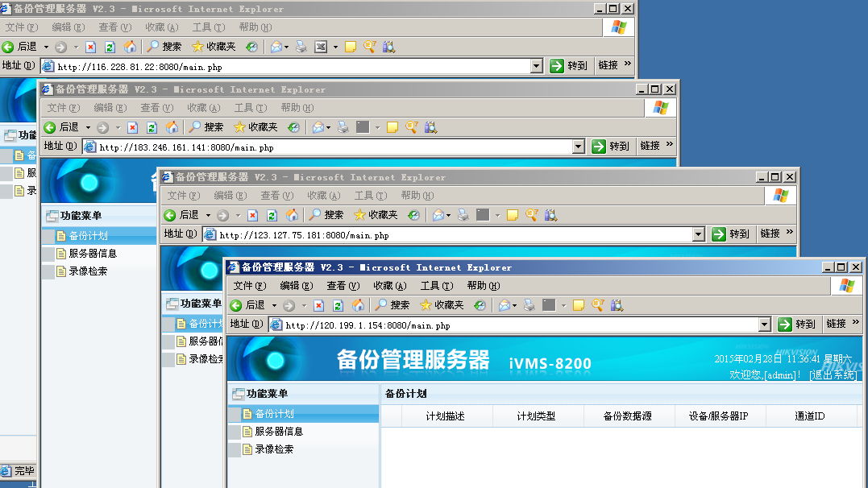Click Refresh icon in 123.127.75.181 window
This screenshot has height=488, width=868.
[272, 215]
